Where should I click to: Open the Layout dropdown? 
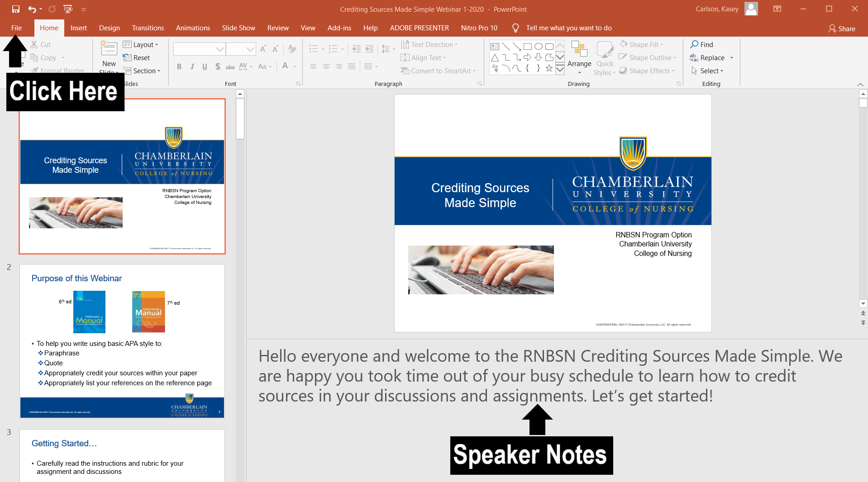141,44
